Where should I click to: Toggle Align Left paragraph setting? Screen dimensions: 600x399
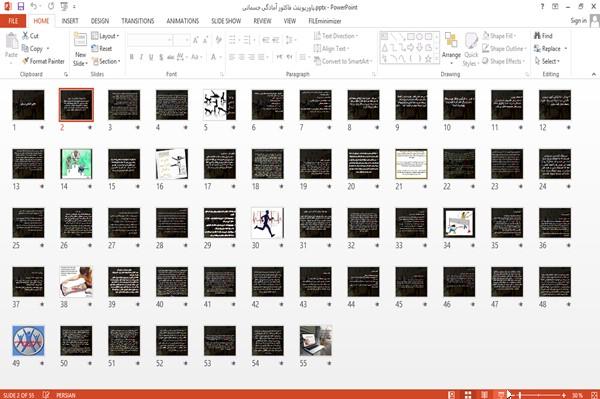pos(232,57)
